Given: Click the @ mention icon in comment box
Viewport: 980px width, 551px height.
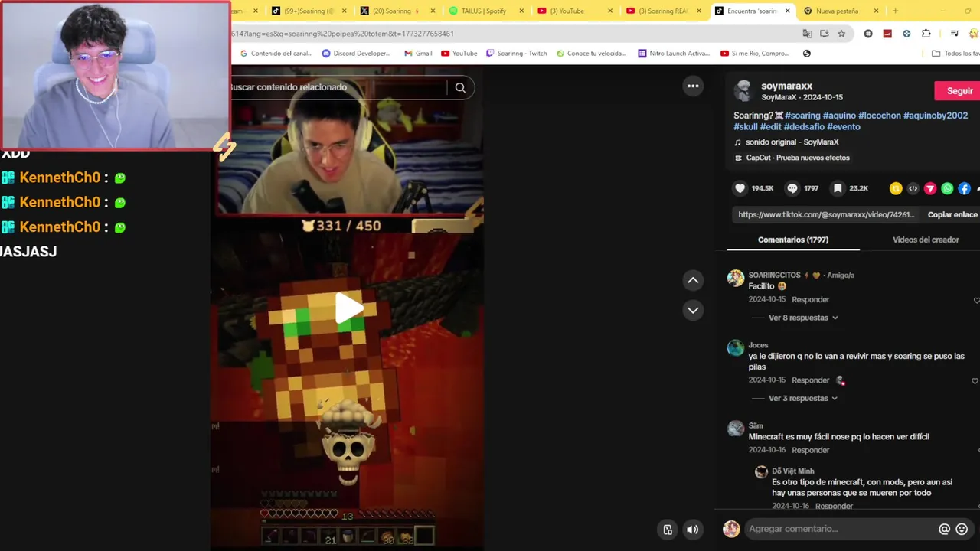Looking at the screenshot, I should pos(944,529).
